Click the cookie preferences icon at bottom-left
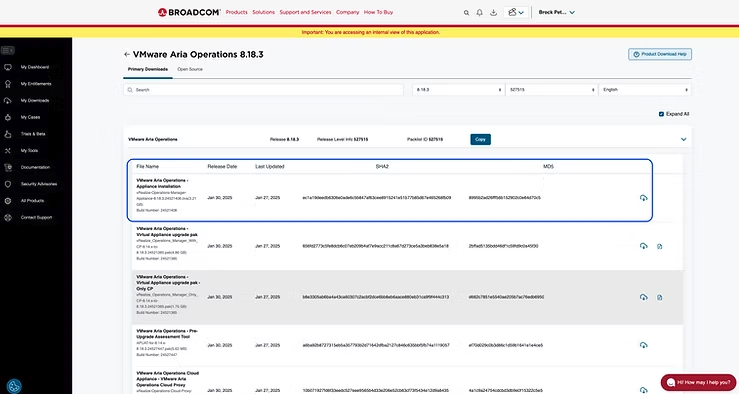The image size is (739, 394). pyautogui.click(x=14, y=386)
